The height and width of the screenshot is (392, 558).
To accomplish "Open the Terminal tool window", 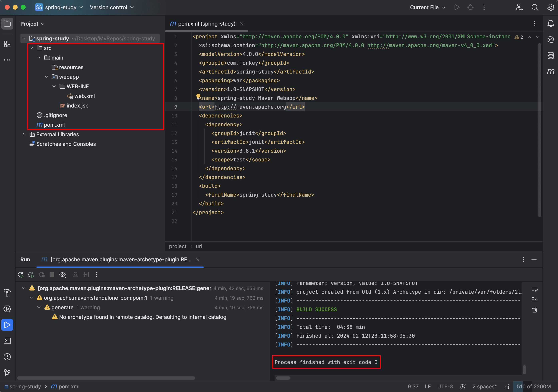I will tap(7, 341).
